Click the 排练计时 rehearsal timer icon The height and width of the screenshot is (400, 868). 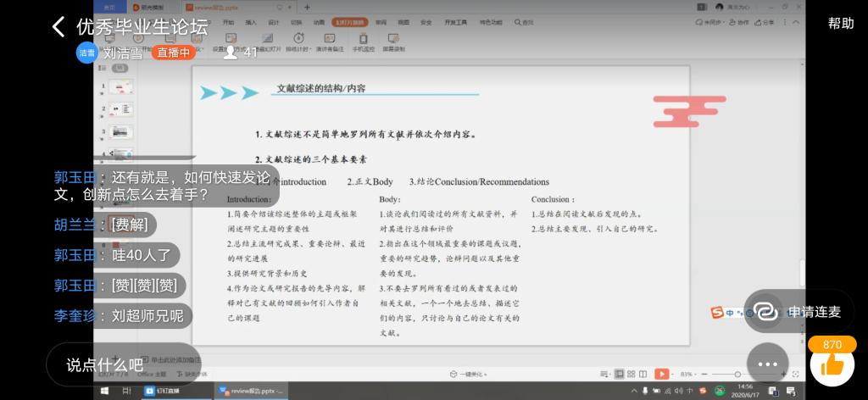[298, 38]
